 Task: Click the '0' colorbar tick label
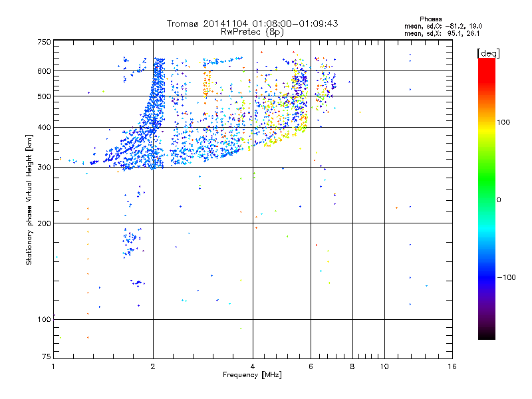(499, 199)
